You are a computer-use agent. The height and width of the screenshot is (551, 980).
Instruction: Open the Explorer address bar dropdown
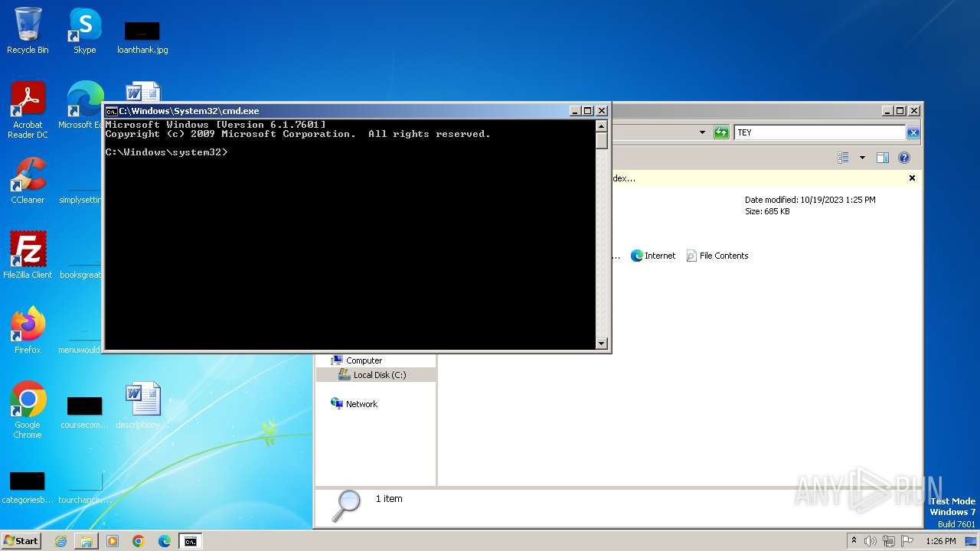coord(702,132)
